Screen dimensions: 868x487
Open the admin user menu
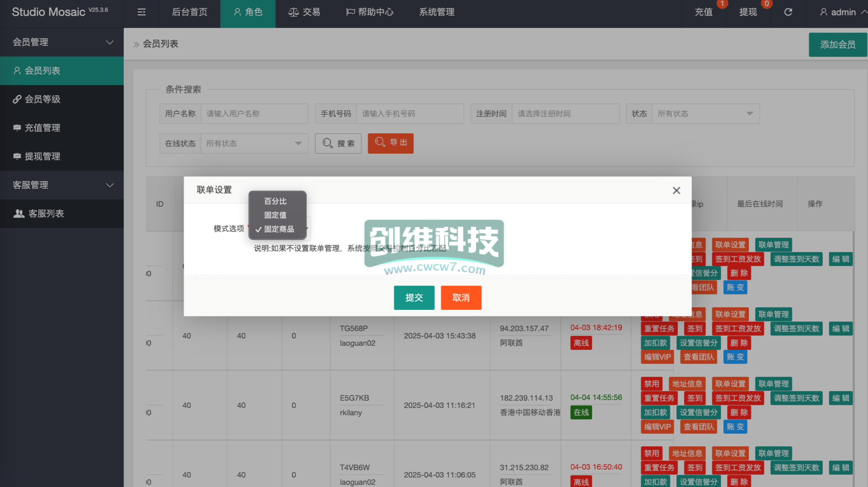(x=843, y=12)
